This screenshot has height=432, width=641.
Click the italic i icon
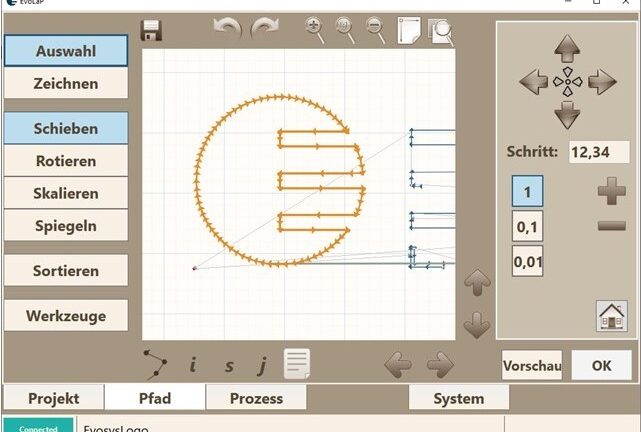point(193,365)
